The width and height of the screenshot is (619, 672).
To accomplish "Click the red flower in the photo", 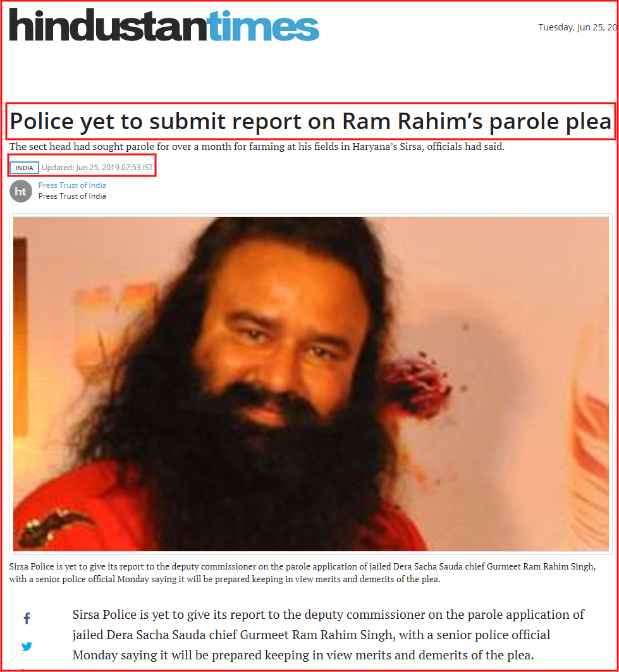I will 417,385.
